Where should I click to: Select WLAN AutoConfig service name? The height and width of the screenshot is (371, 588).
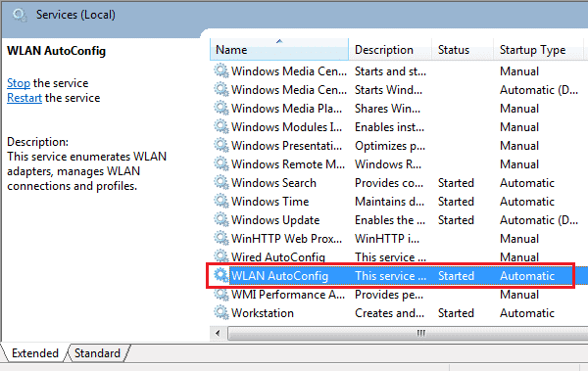tap(279, 275)
